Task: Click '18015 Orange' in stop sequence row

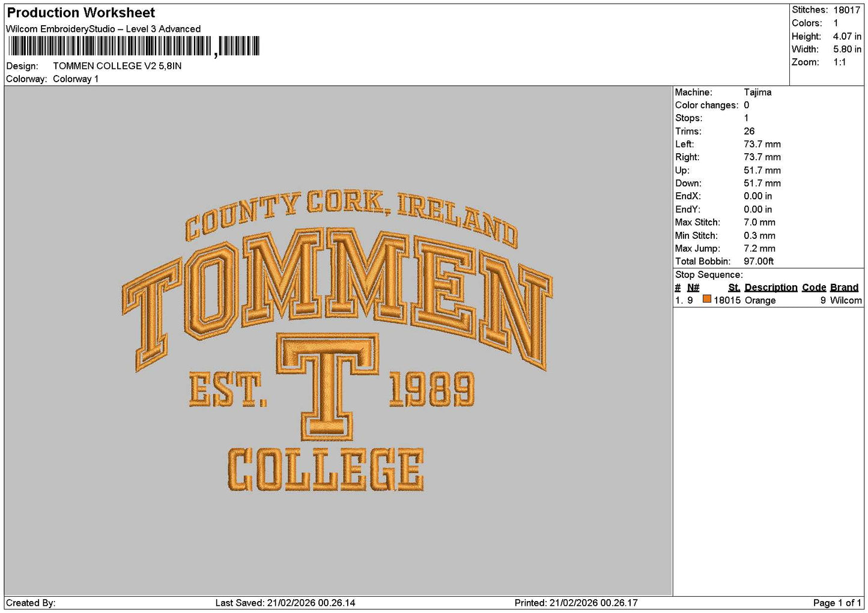Action: pos(744,301)
